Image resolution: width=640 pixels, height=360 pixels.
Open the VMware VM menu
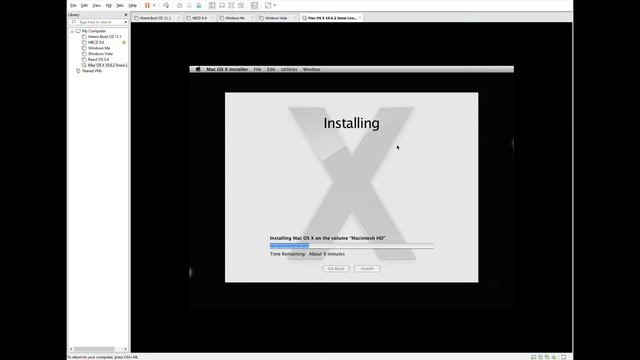tap(109, 5)
